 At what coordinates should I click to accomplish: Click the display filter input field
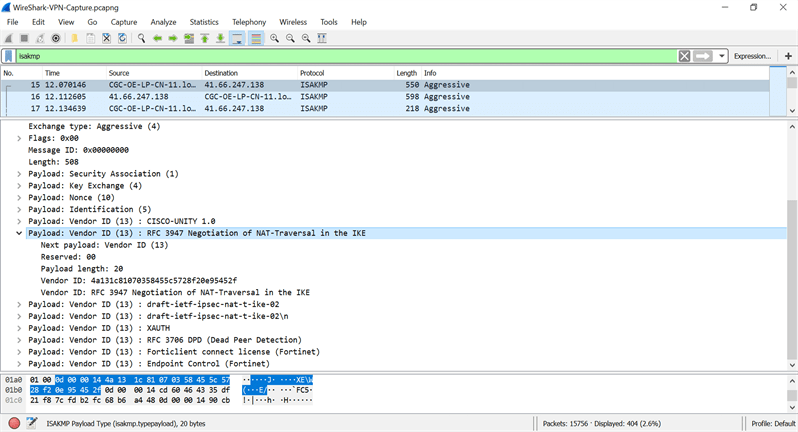pos(346,56)
